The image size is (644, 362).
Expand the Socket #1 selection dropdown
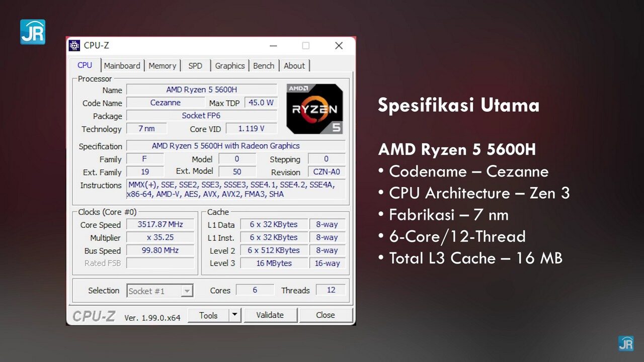pos(187,291)
